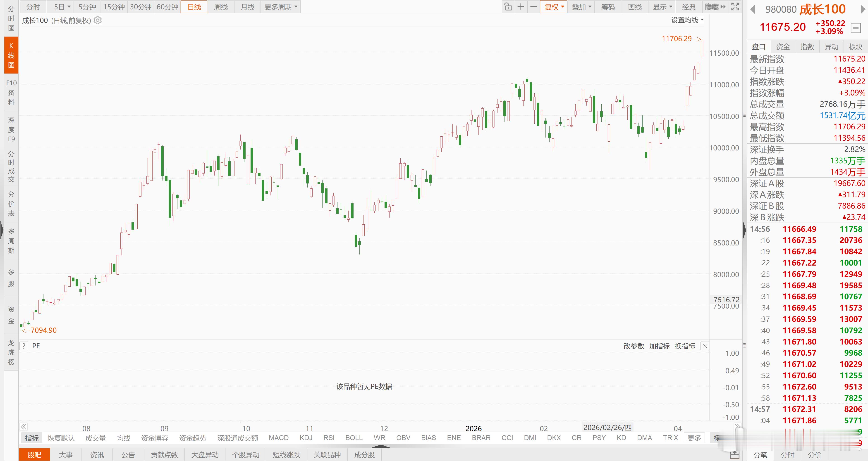
Task: Close the PE indicator panel
Action: pyautogui.click(x=705, y=346)
